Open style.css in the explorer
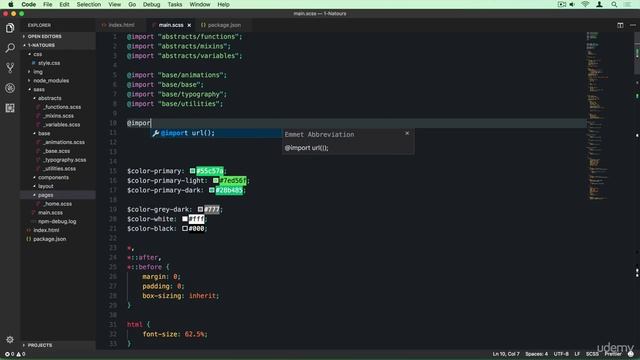Screen dimensions: 640x360 [49, 63]
